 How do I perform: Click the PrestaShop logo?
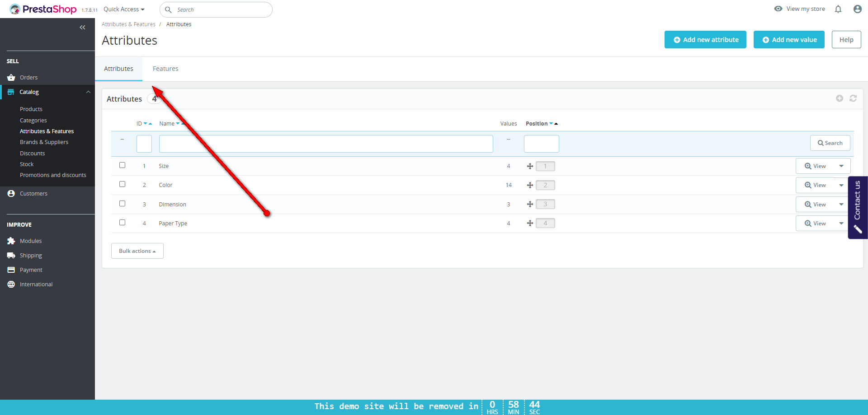(43, 9)
